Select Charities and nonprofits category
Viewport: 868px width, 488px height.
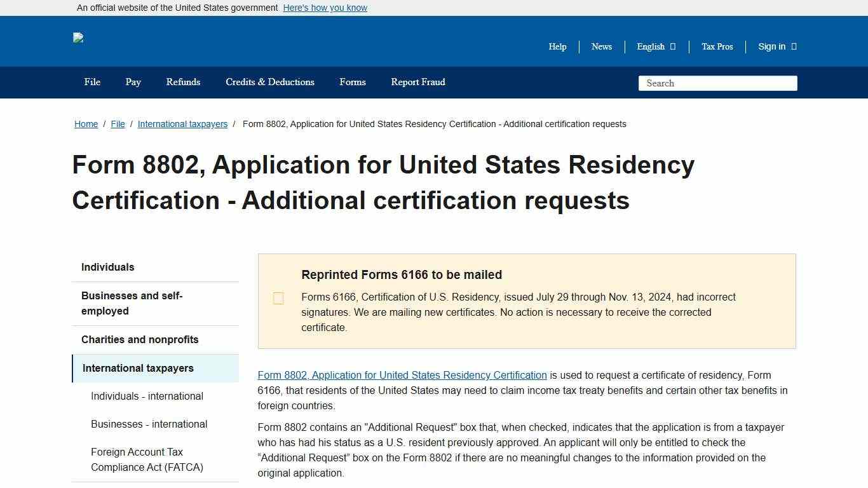point(140,339)
